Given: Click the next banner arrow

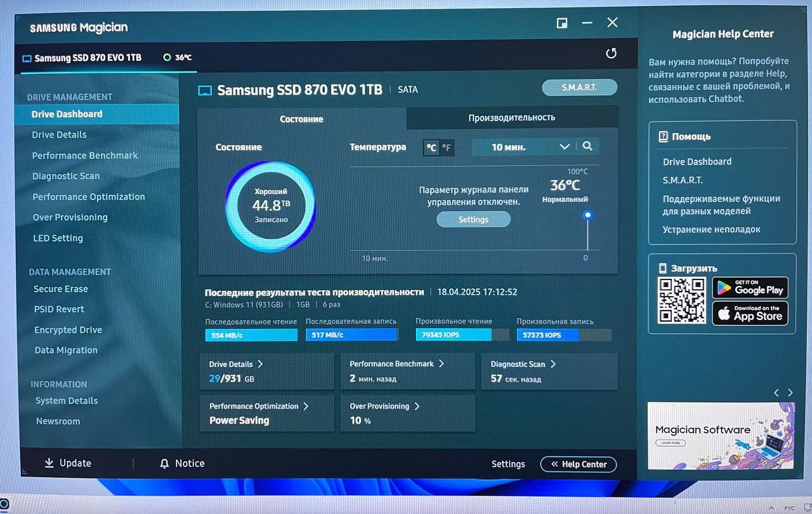Looking at the screenshot, I should click(x=790, y=392).
